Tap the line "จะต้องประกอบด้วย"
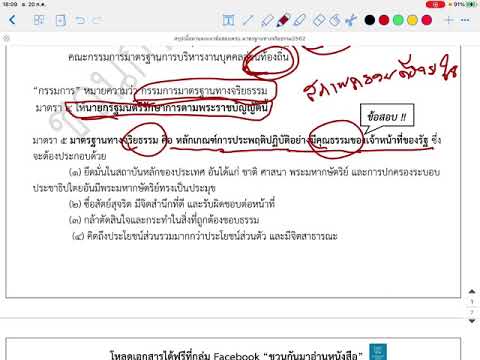 click(69, 156)
